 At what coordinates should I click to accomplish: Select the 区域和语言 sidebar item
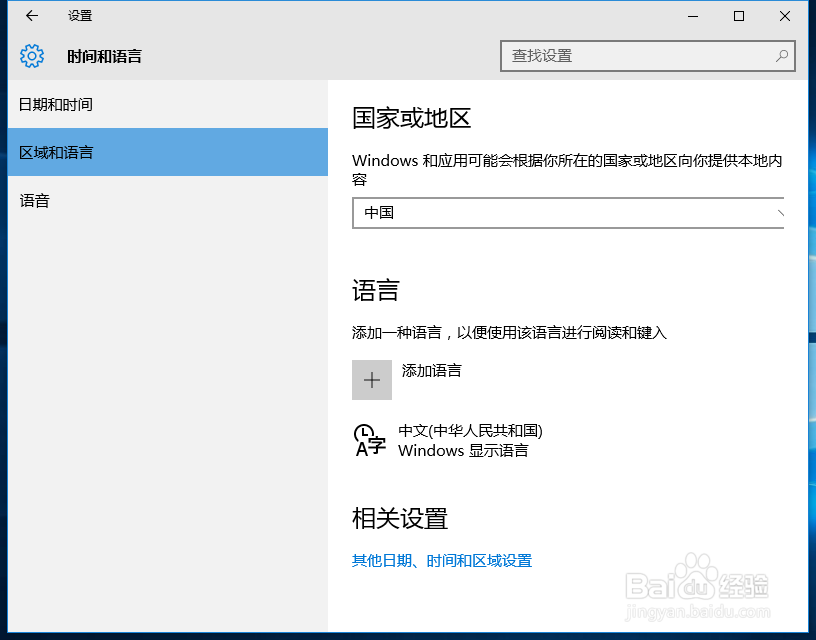(168, 152)
